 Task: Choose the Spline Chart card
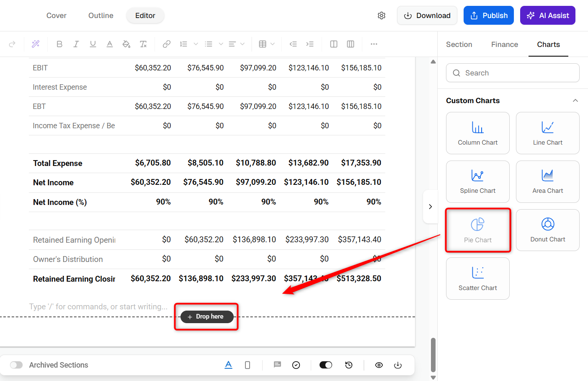478,181
